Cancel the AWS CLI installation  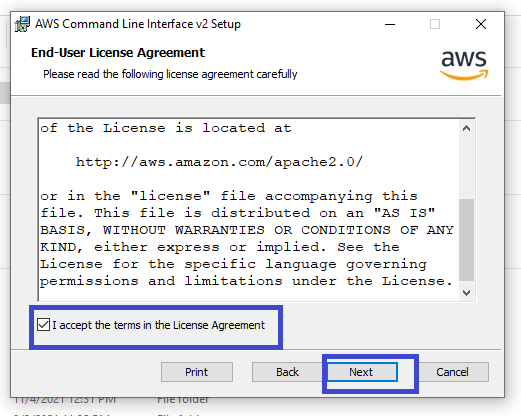[x=453, y=372]
